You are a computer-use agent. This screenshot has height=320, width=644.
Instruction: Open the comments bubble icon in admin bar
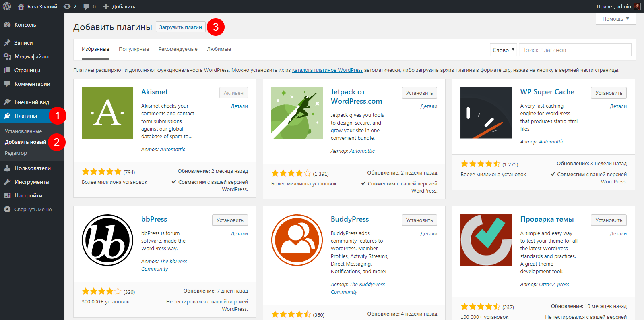(87, 6)
